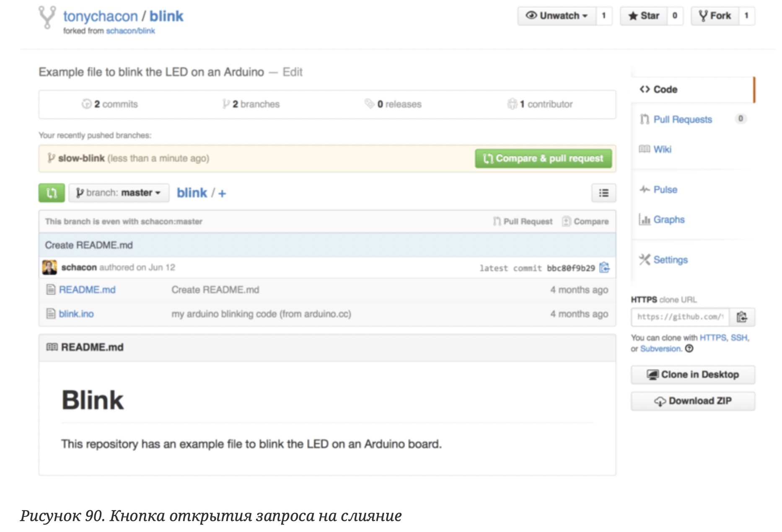Click the Compare link in branch bar
Viewport: 782px width, 532px height.
point(585,221)
